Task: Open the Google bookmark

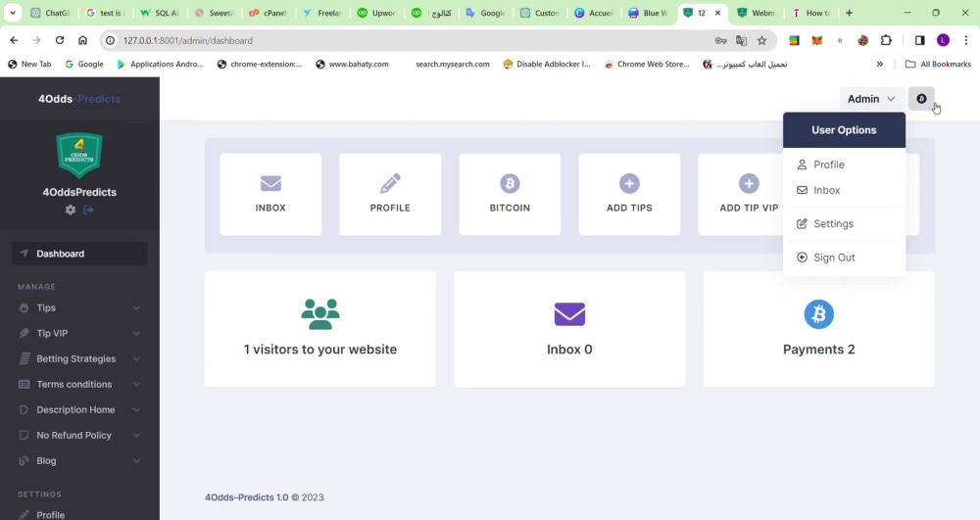Action: click(84, 64)
